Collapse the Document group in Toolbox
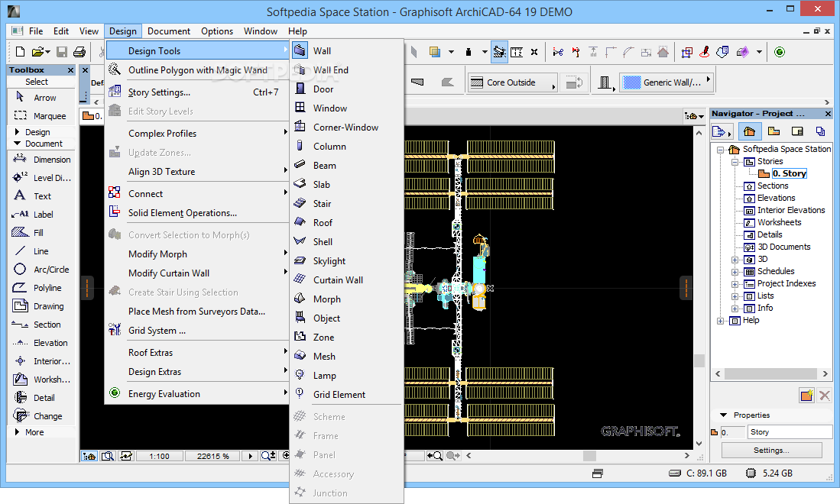The image size is (840, 504). click(17, 144)
